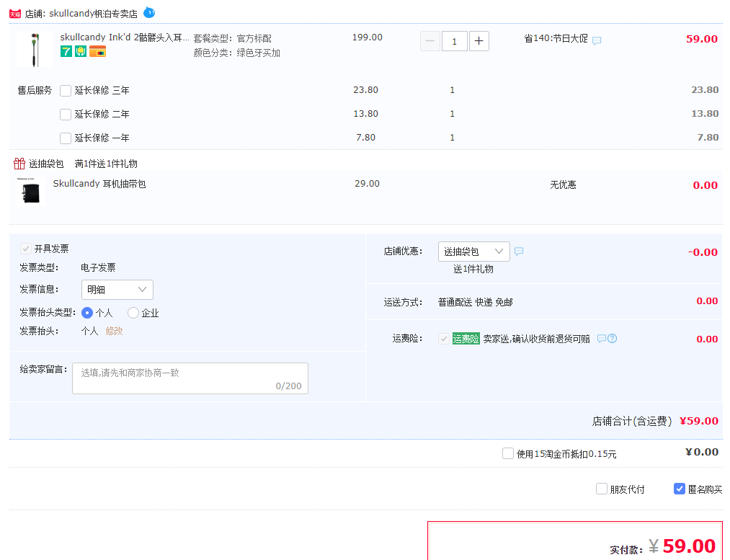Check the 朋友代付 option

(x=602, y=489)
